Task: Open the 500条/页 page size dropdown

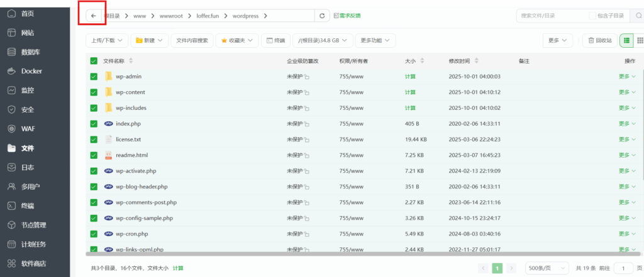Action: [547, 268]
